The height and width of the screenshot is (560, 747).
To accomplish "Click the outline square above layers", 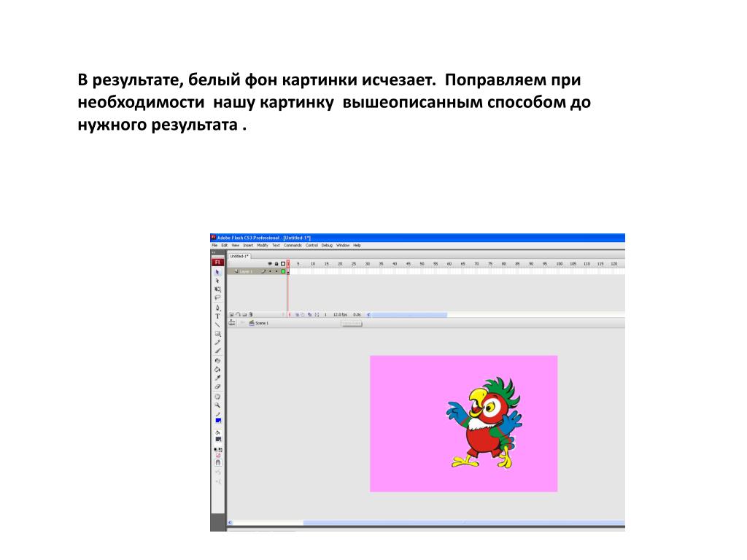I will 283,263.
